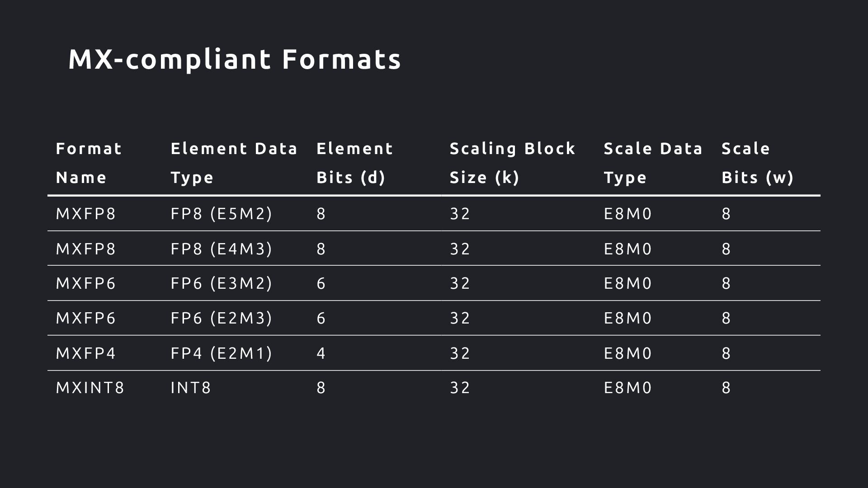
Task: Click the FP6 (E2M3) cell
Action: [x=222, y=318]
